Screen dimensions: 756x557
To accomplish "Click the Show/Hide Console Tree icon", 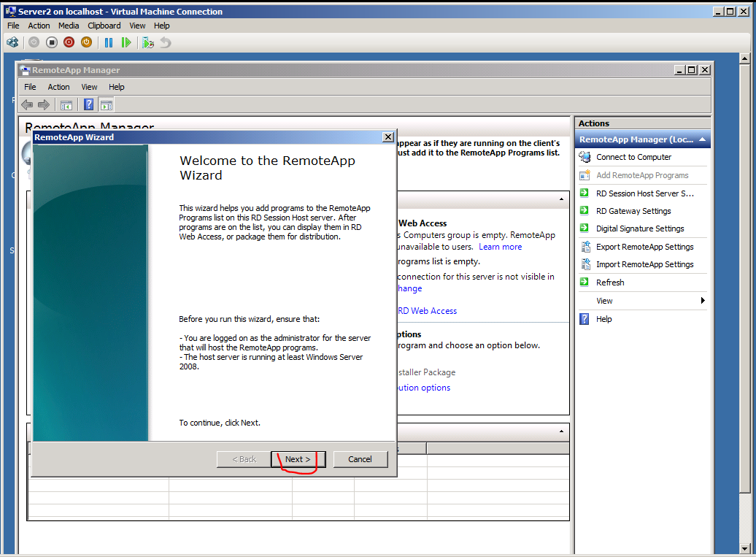I will click(x=66, y=104).
